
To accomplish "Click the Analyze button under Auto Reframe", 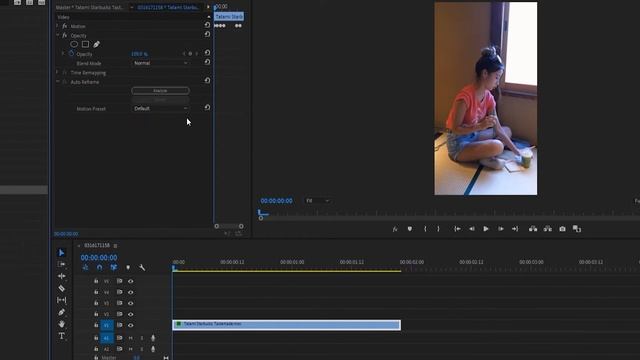I will pos(160,91).
